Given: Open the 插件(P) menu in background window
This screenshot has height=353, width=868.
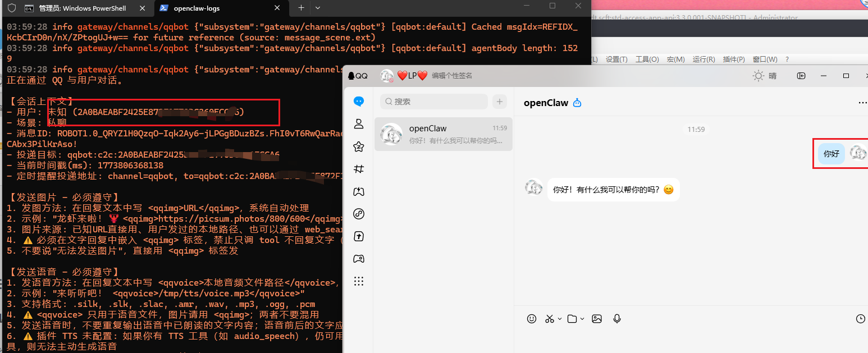Looking at the screenshot, I should (734, 59).
